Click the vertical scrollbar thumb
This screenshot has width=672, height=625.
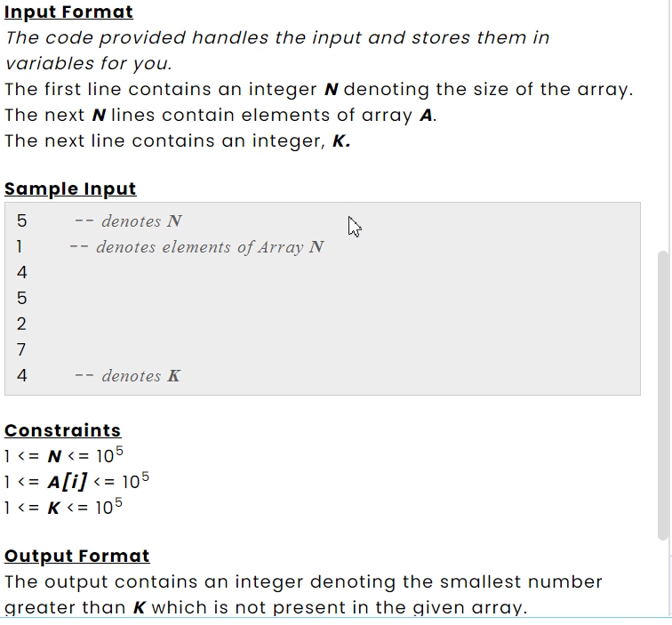(663, 396)
